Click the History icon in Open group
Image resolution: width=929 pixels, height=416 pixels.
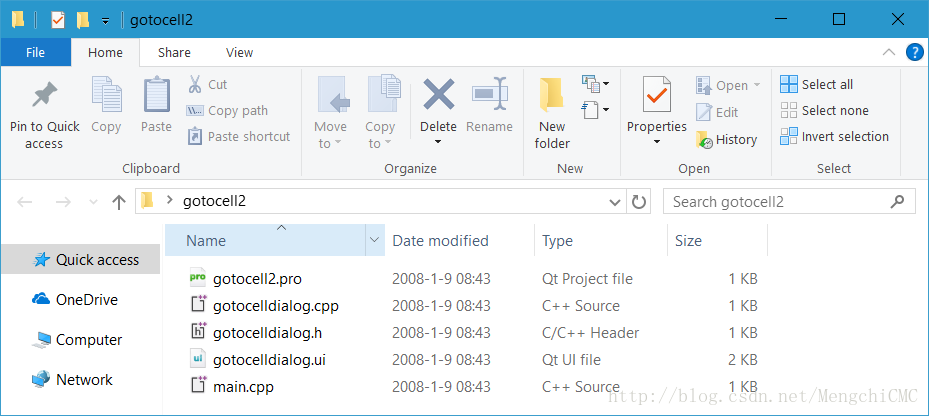tap(704, 140)
